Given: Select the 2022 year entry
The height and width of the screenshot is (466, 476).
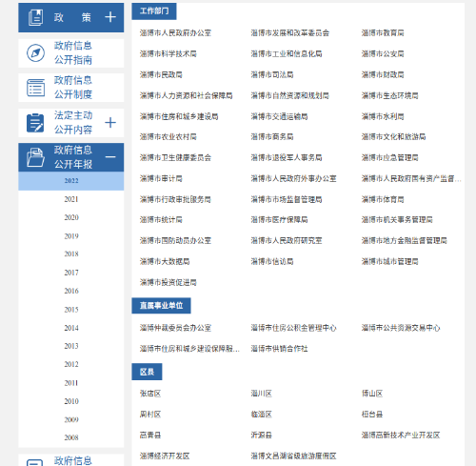Looking at the screenshot, I should pyautogui.click(x=71, y=181).
